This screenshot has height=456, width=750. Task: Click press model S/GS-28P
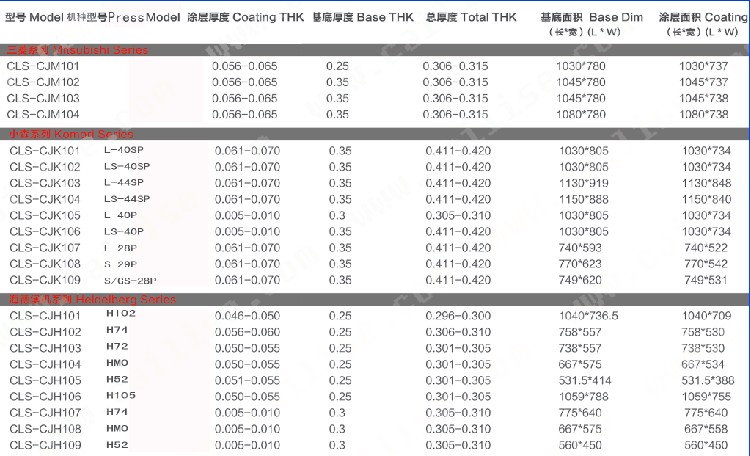pos(130,280)
